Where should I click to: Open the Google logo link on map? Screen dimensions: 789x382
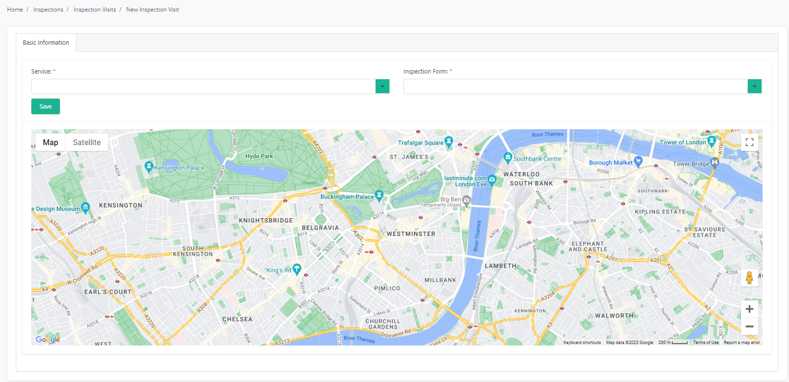click(48, 340)
